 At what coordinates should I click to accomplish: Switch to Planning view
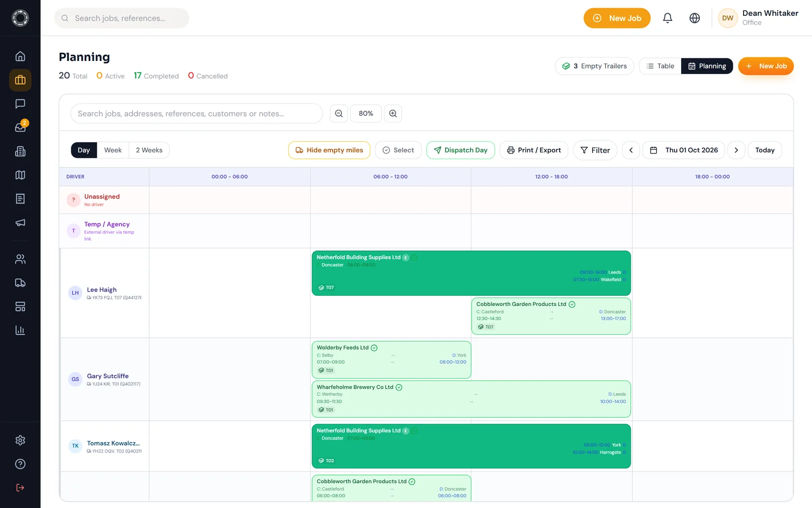tap(707, 66)
